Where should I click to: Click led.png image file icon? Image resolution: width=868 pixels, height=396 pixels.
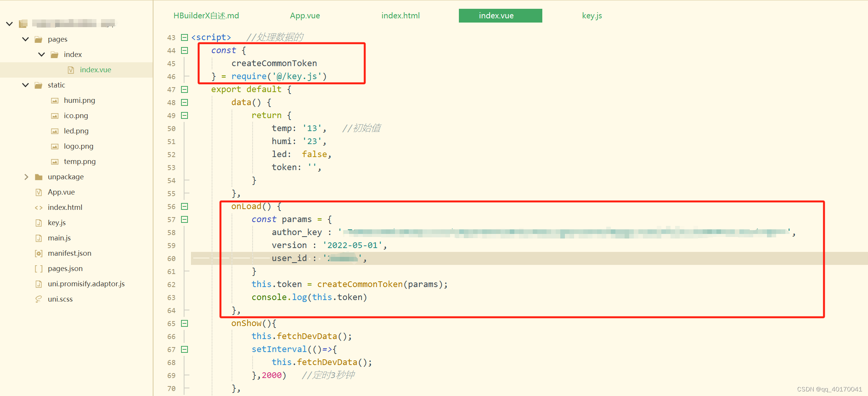pyautogui.click(x=55, y=131)
